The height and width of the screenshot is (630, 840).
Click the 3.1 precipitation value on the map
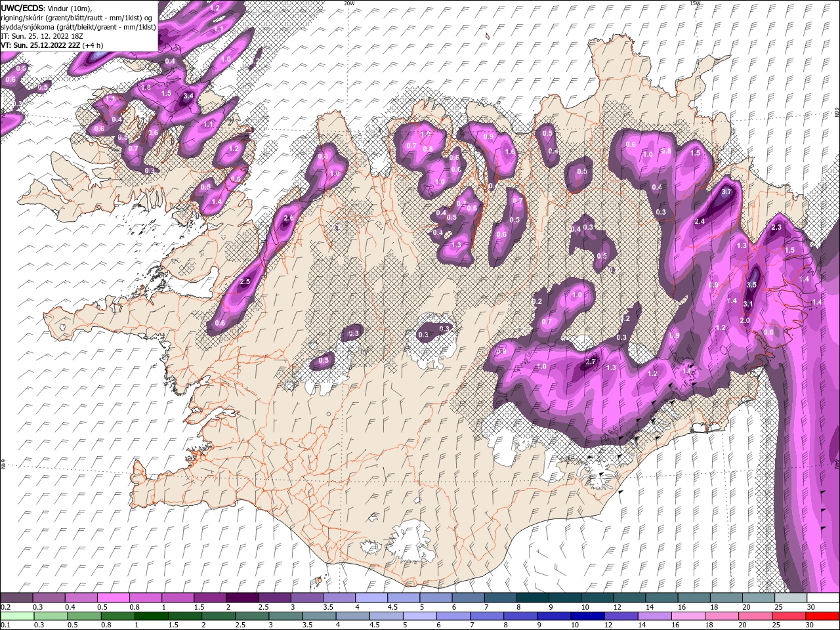pos(748,304)
